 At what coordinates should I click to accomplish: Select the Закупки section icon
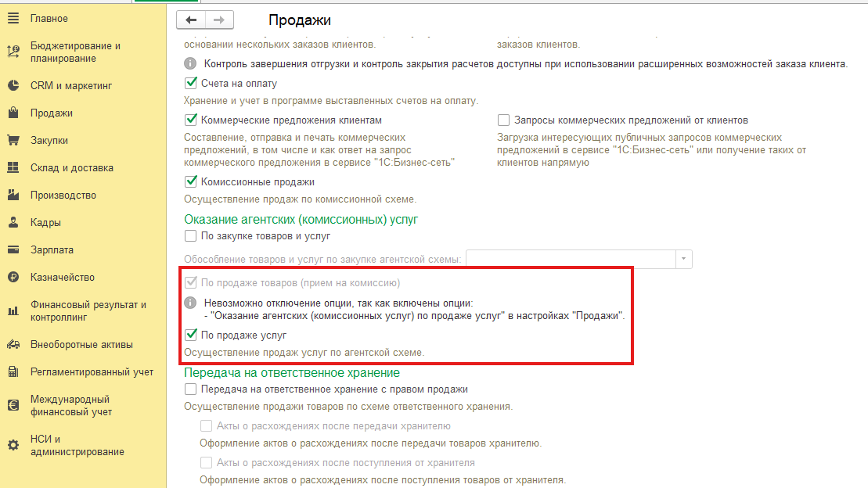13,140
